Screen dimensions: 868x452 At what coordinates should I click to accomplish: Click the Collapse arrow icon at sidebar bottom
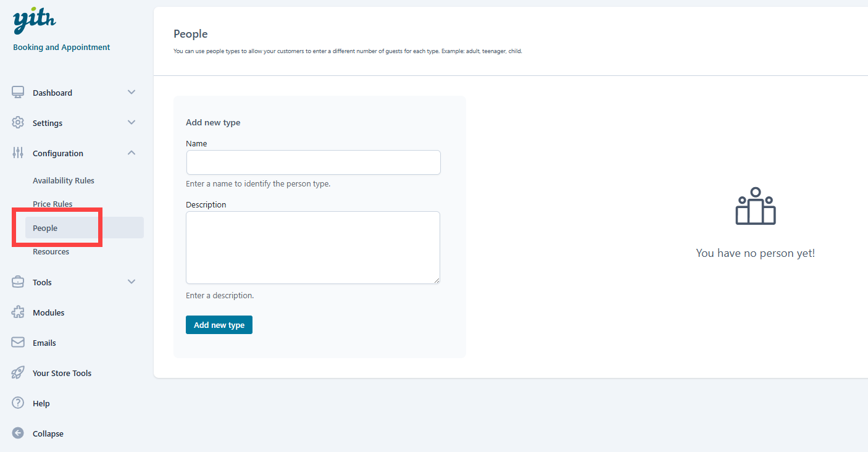18,433
